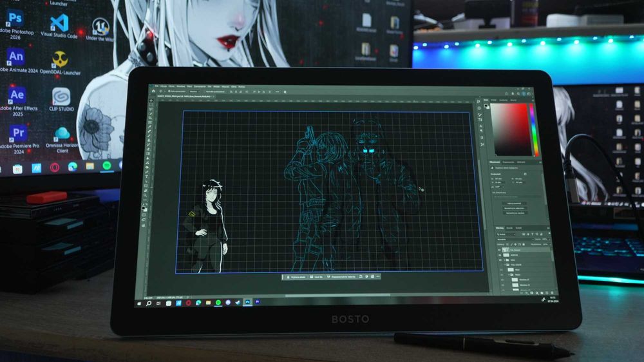Screen dimensions: 644x362
Task: Open Filtr menu in Photoshop menu bar
Action: (x=209, y=87)
